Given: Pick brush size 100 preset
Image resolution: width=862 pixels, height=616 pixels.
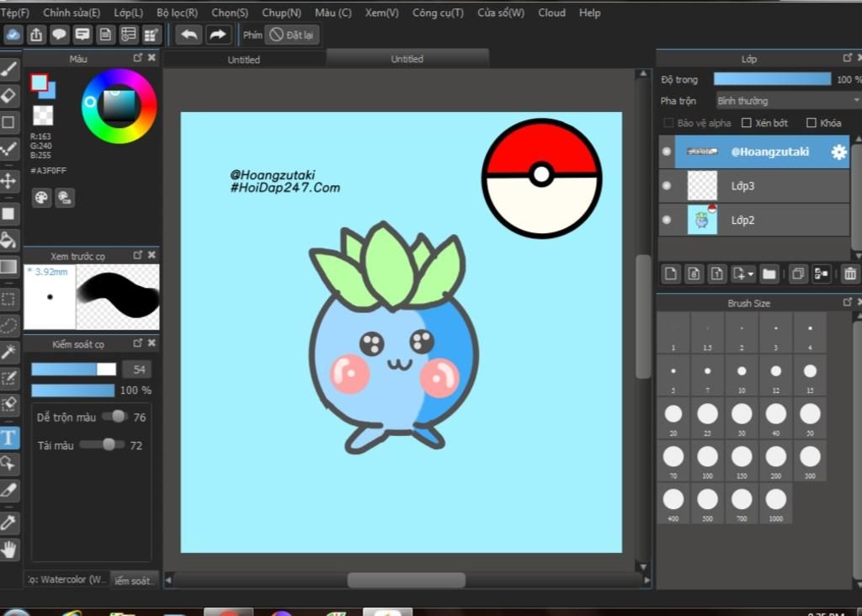Looking at the screenshot, I should (707, 460).
